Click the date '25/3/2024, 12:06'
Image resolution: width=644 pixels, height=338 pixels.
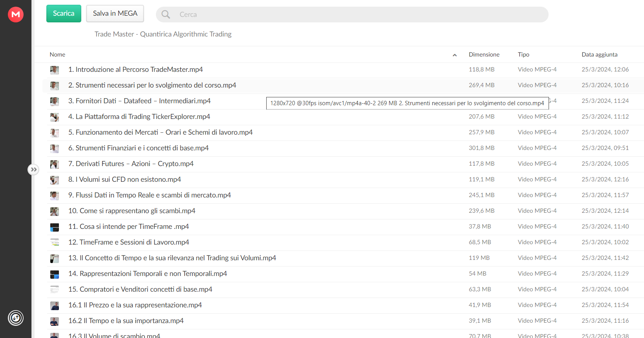pos(605,69)
